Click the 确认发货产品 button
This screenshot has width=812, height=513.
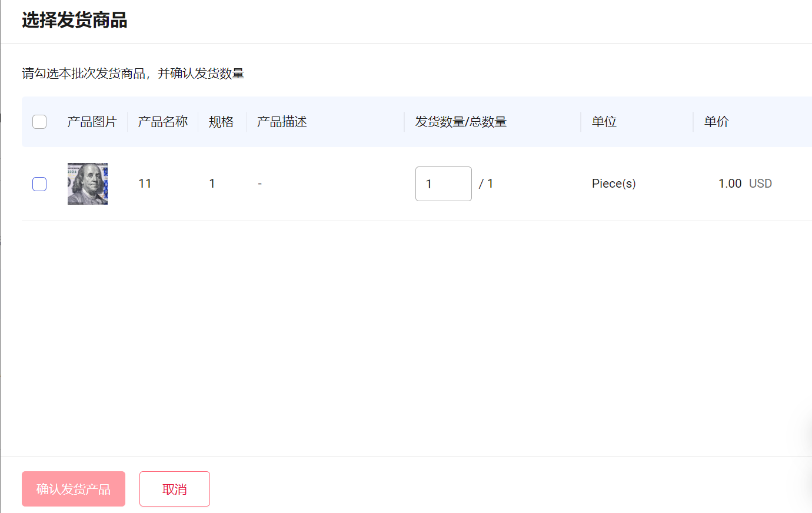(73, 488)
